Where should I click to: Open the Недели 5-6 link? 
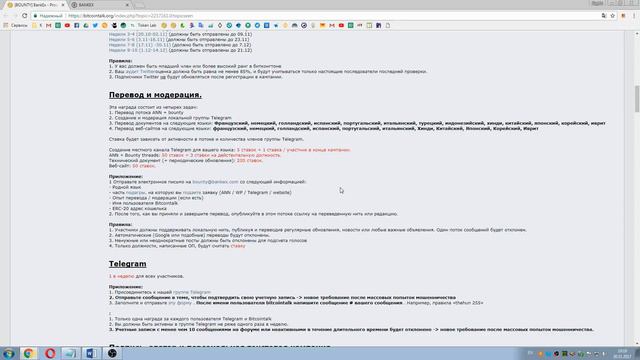(138, 40)
